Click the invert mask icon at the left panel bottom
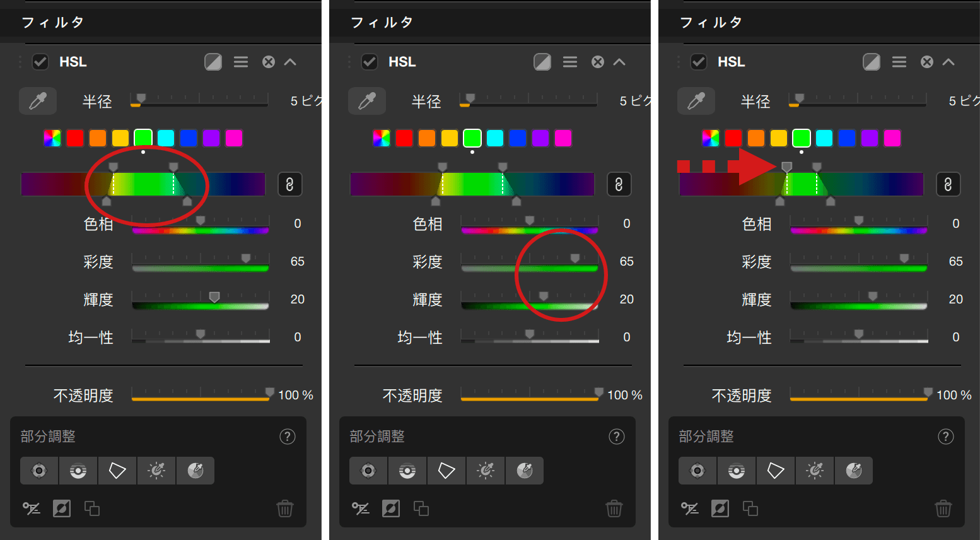Viewport: 980px width, 540px height. pyautogui.click(x=62, y=508)
